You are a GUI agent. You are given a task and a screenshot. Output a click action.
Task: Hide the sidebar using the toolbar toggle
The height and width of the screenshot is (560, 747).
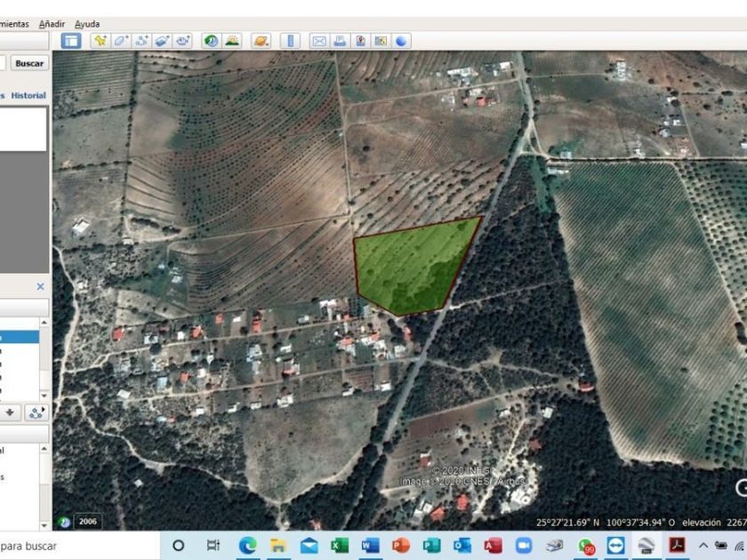[x=71, y=41]
